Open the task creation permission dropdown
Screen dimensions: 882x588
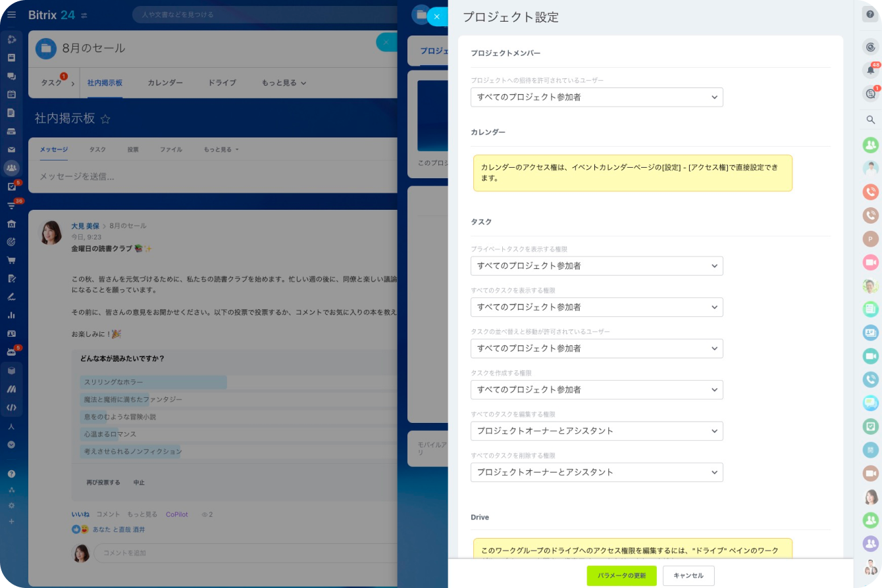point(596,390)
